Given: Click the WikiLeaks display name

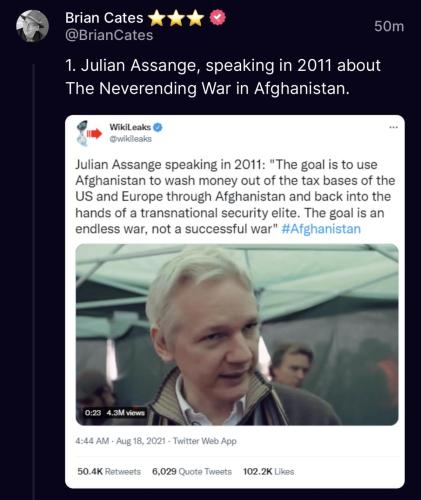Looking at the screenshot, I should click(x=130, y=127).
